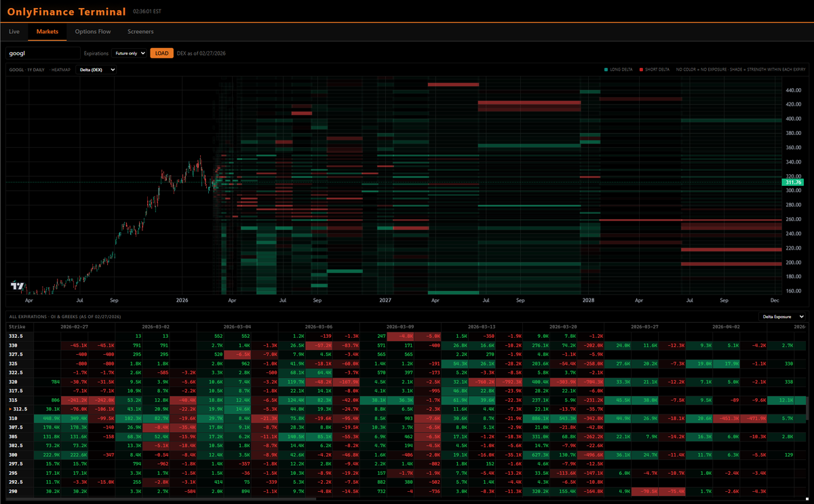The width and height of the screenshot is (814, 504).
Task: Select the 2026-02-27 expiration column header
Action: click(75, 326)
